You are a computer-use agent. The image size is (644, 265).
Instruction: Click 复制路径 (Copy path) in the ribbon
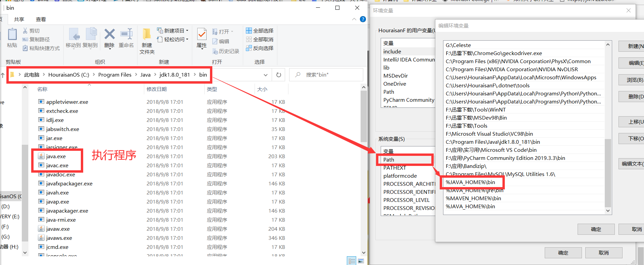pyautogui.click(x=36, y=40)
